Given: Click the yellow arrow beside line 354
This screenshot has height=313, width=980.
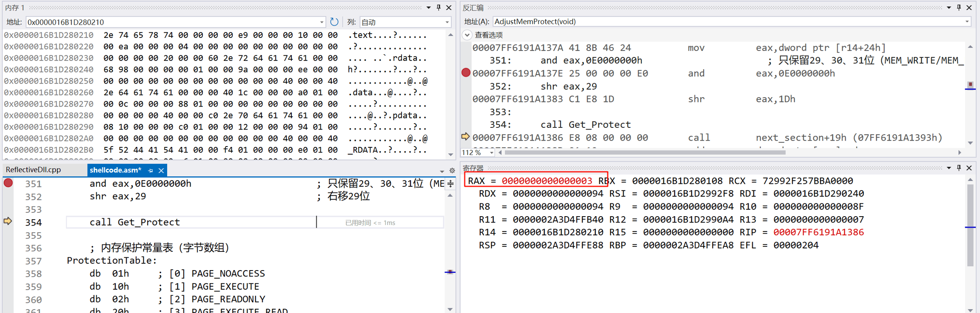Looking at the screenshot, I should (x=8, y=221).
